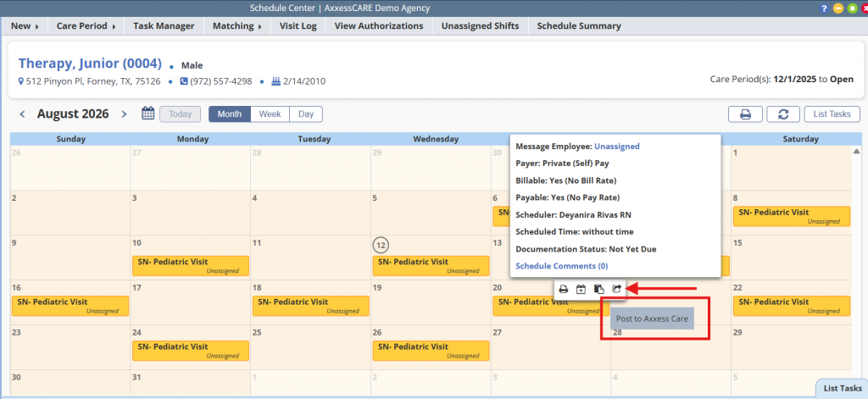Switch to Month view
Viewport: 868px width, 399px height.
click(230, 114)
